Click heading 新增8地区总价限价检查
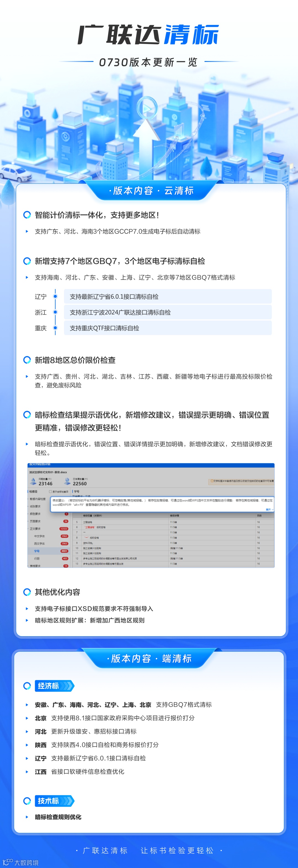Image resolution: width=298 pixels, height=868 pixels. coord(75,360)
